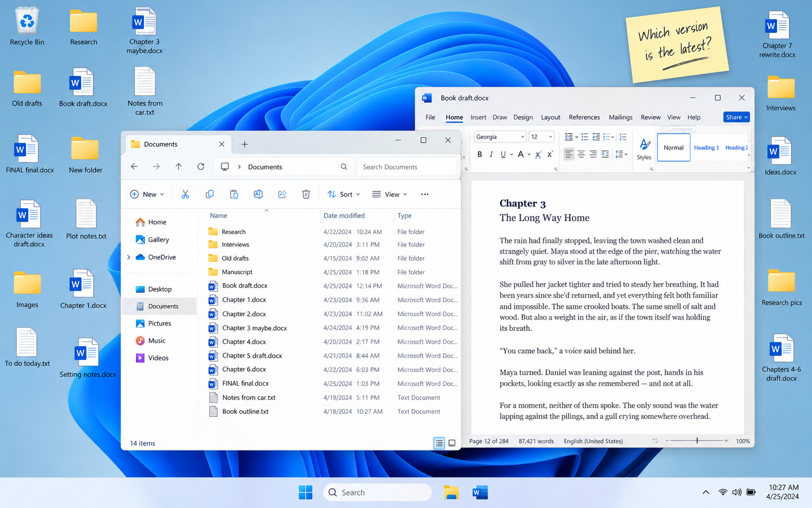
Task: Open a new File Explorer tab with plus
Action: 245,144
